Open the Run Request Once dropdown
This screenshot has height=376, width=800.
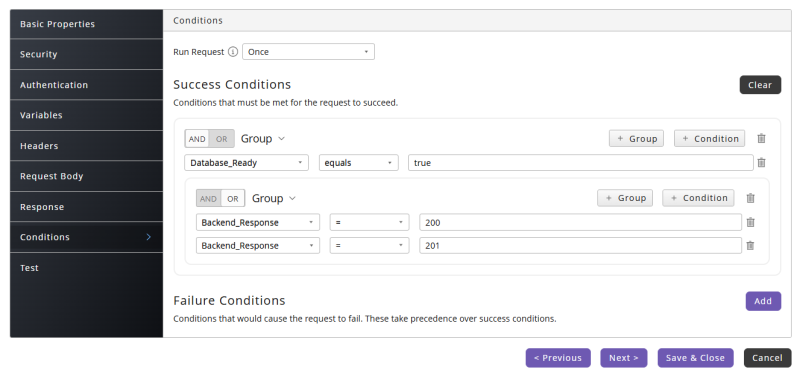click(308, 52)
